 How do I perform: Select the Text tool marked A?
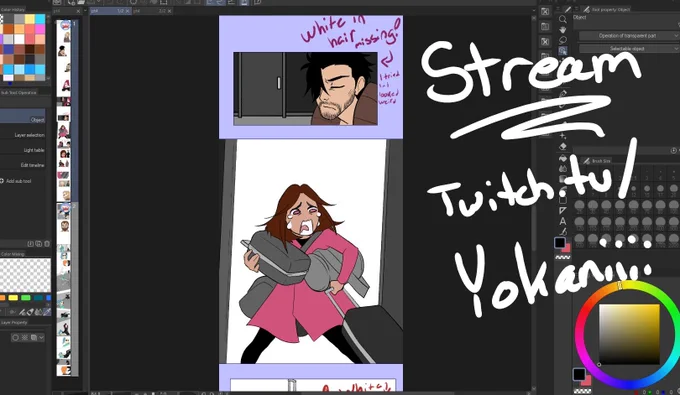[562, 221]
